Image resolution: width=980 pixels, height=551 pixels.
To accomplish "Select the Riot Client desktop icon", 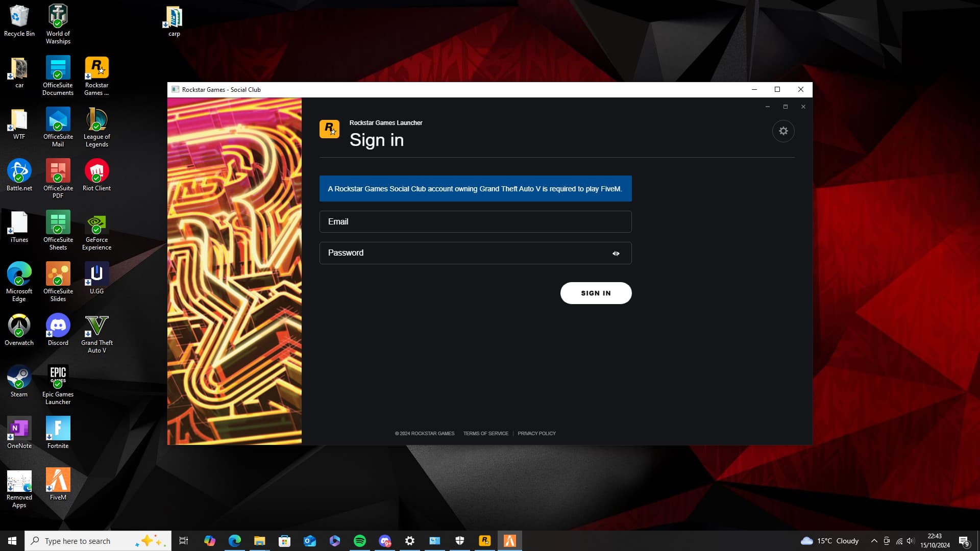I will coord(96,176).
